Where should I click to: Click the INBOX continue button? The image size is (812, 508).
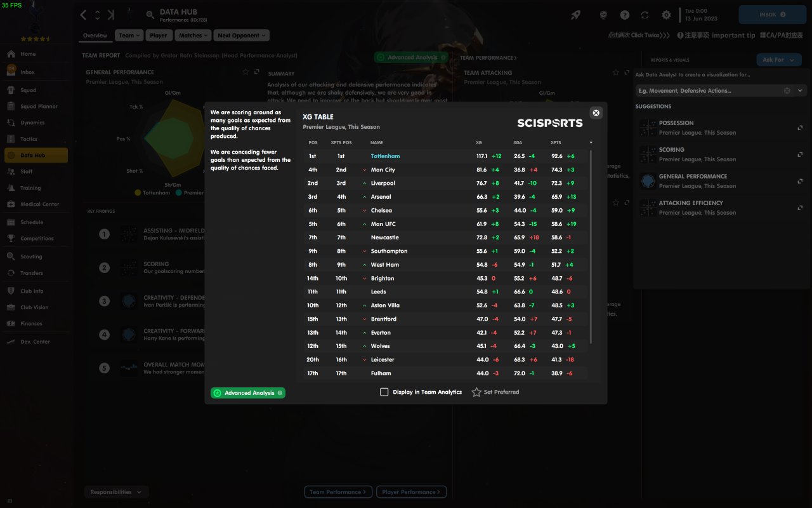[773, 15]
